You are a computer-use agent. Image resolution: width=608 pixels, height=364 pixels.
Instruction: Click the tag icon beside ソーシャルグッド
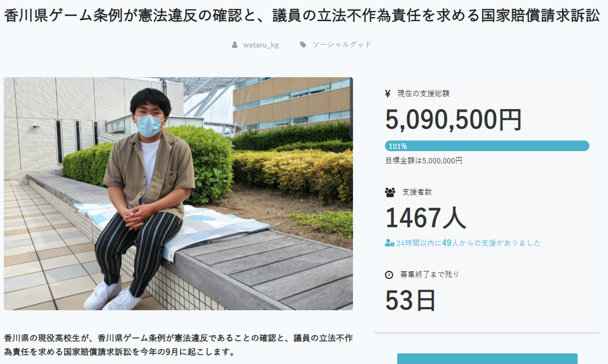[x=303, y=45]
